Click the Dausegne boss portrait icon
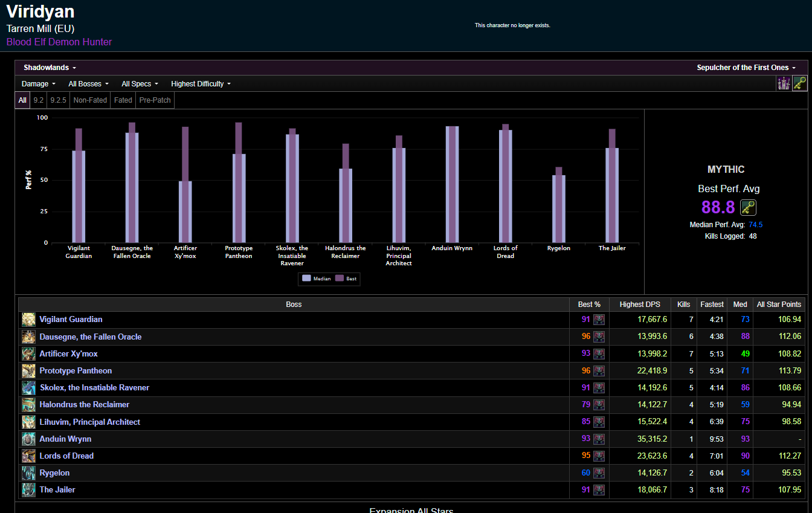Screen dimensions: 812x513 tap(28, 337)
